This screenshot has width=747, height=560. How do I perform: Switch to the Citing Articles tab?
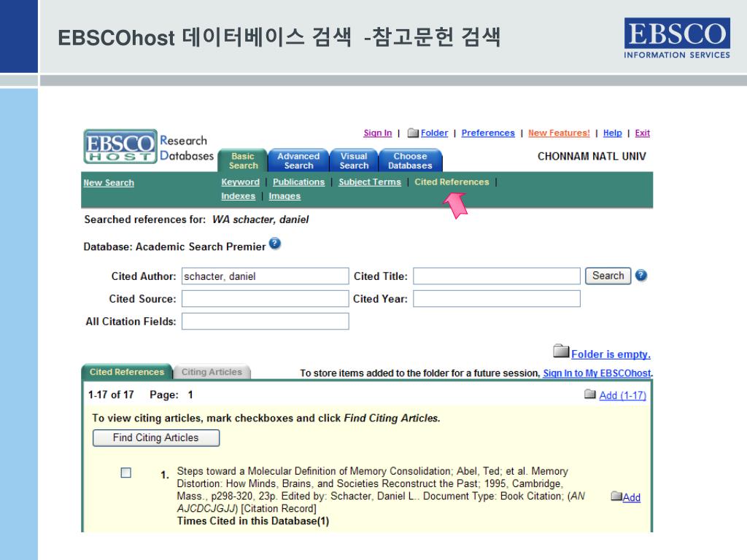click(x=212, y=372)
